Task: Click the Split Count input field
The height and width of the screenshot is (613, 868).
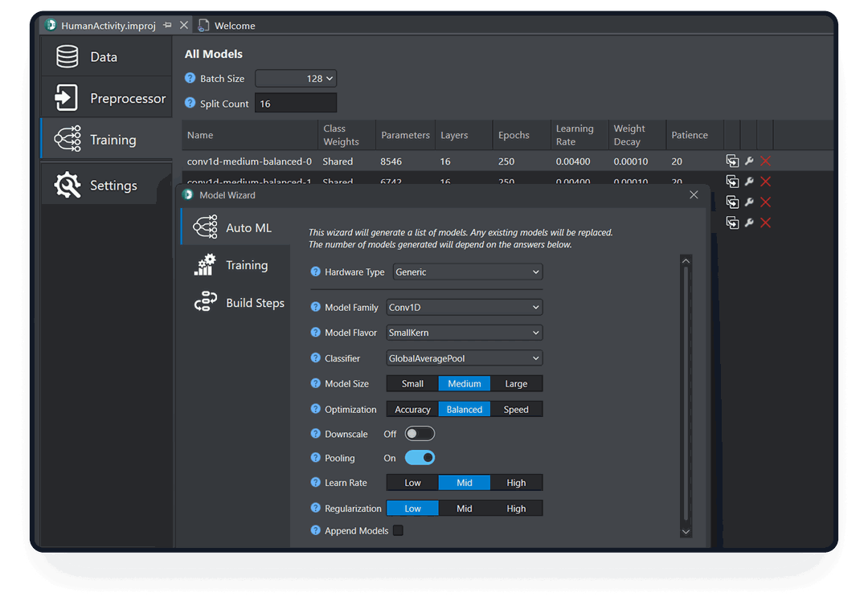Action: (x=296, y=104)
